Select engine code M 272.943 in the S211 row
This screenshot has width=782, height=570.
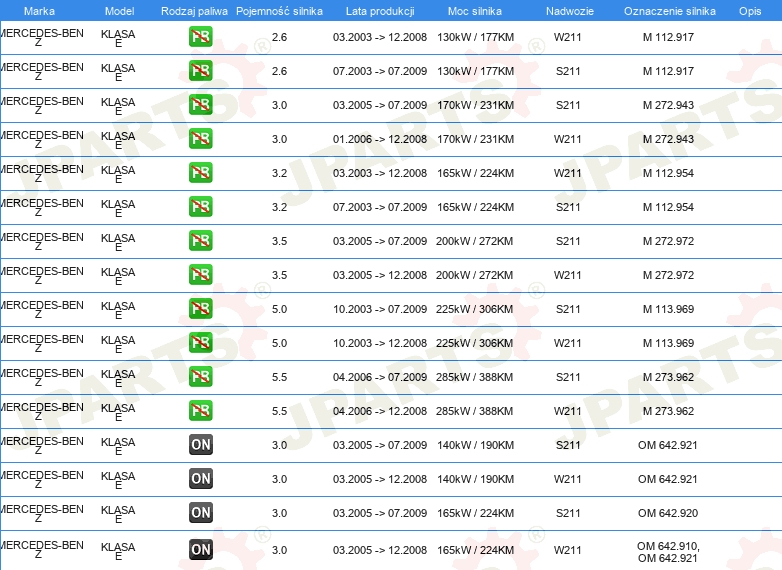(668, 105)
